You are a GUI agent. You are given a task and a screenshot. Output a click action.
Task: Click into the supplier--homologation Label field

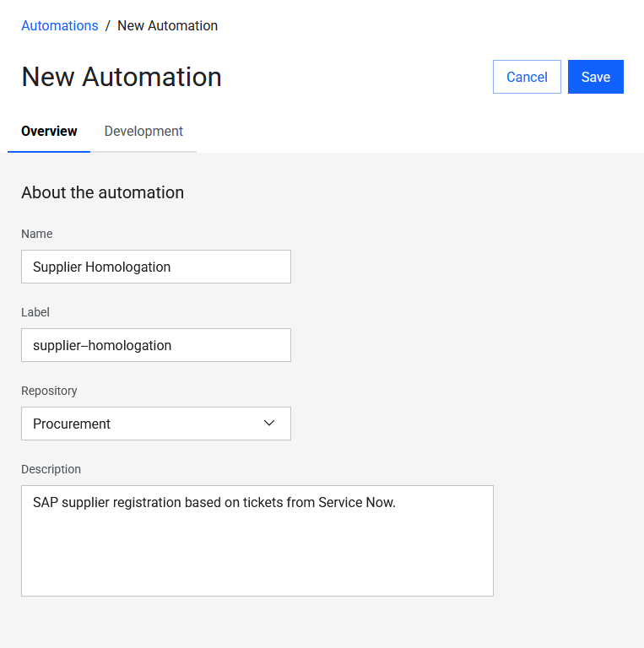tap(155, 345)
